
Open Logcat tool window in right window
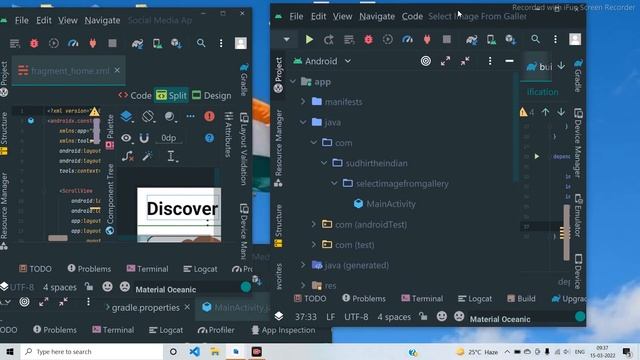pos(475,298)
